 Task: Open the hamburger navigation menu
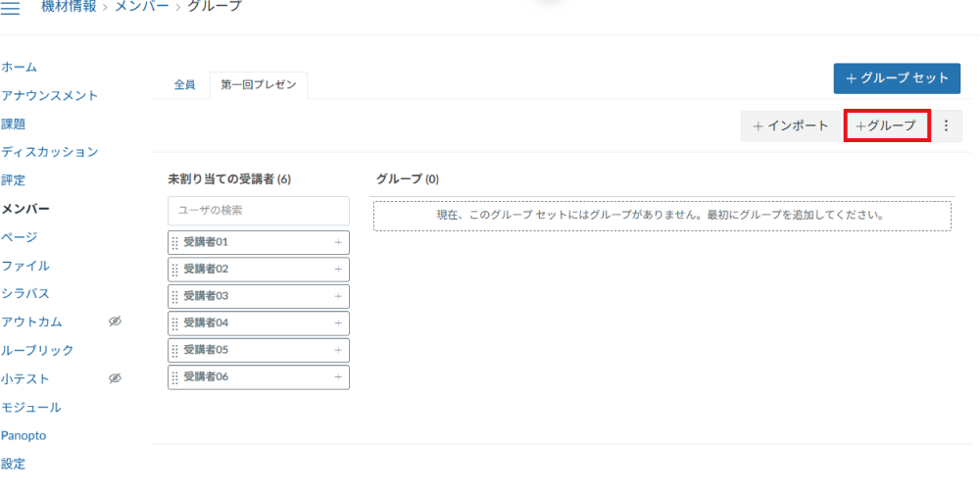(x=11, y=8)
